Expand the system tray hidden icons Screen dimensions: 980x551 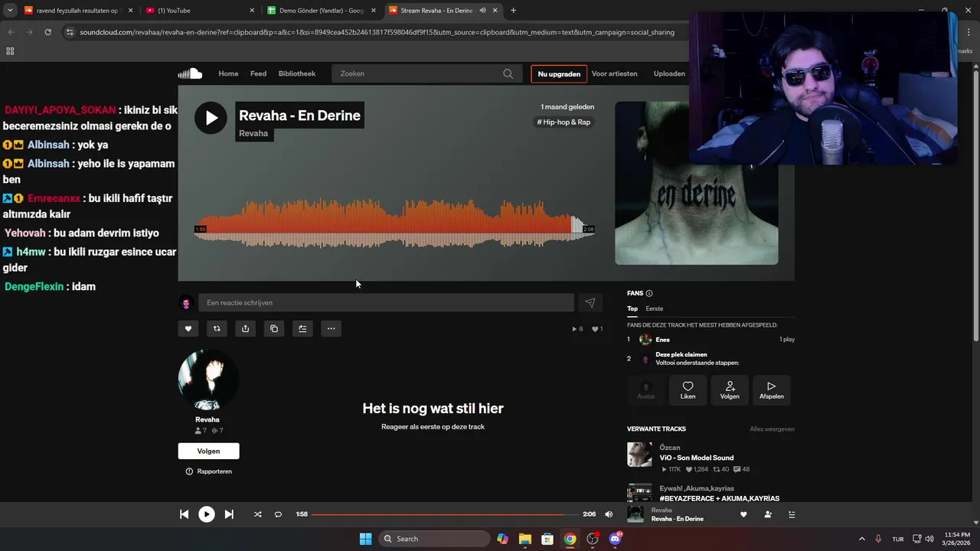click(x=861, y=539)
